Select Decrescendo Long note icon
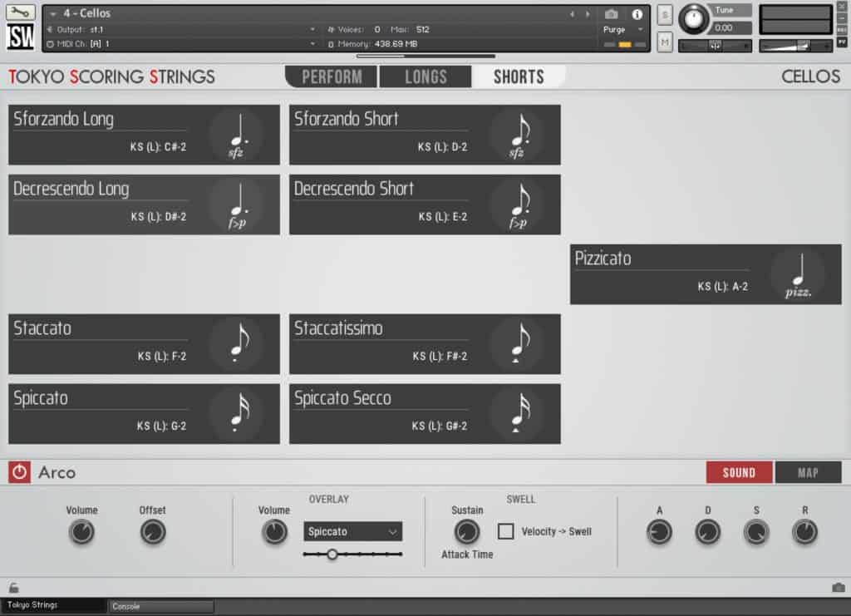Image resolution: width=851 pixels, height=616 pixels. click(x=237, y=205)
